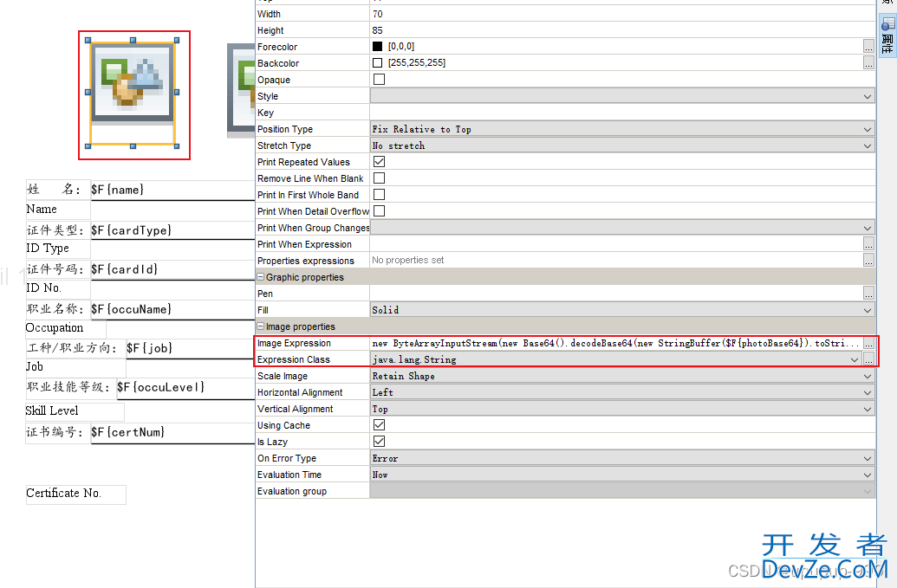Image resolution: width=897 pixels, height=588 pixels.
Task: Select the $F{cardId} text field
Action: [x=172, y=269]
